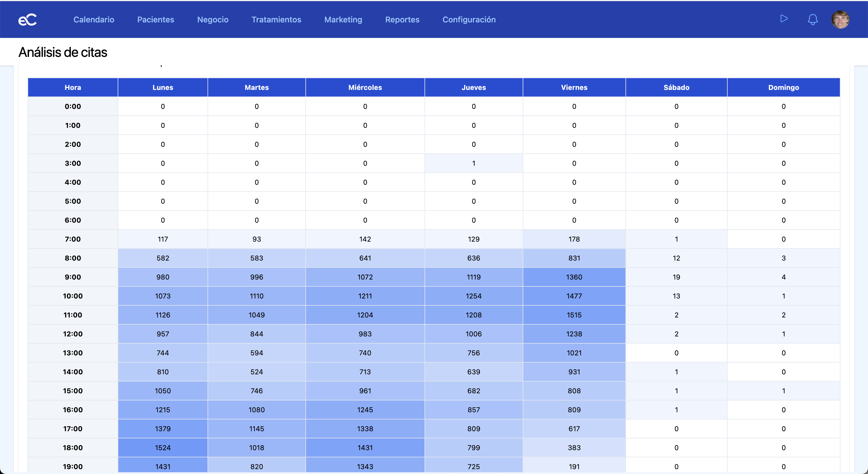The height and width of the screenshot is (474, 868).
Task: Open the user profile avatar
Action: (840, 20)
